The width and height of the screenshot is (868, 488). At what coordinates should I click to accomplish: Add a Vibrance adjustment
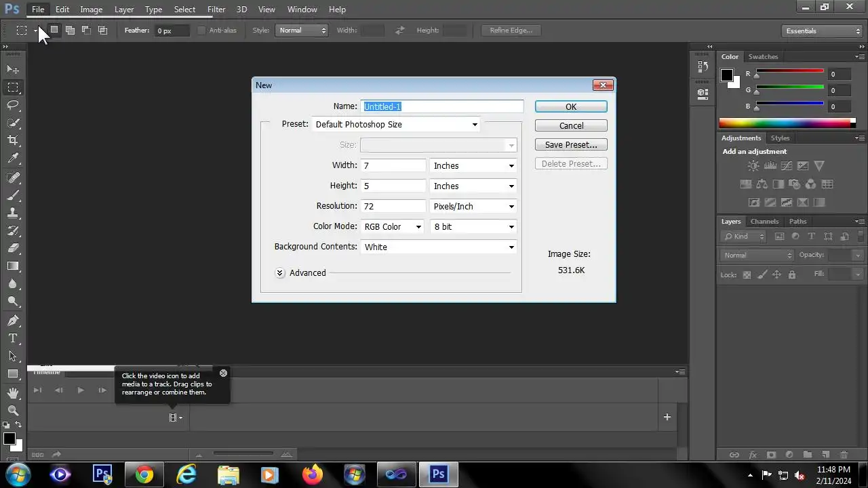coord(819,166)
